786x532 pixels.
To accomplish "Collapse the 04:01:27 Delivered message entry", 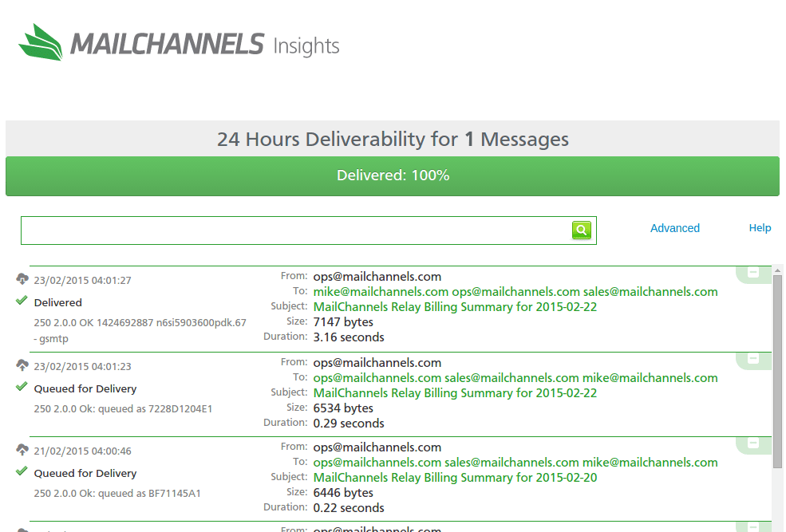I will click(753, 273).
